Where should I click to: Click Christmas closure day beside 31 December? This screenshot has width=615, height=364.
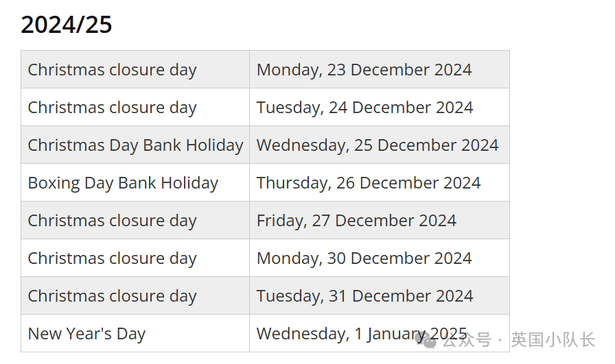point(112,296)
